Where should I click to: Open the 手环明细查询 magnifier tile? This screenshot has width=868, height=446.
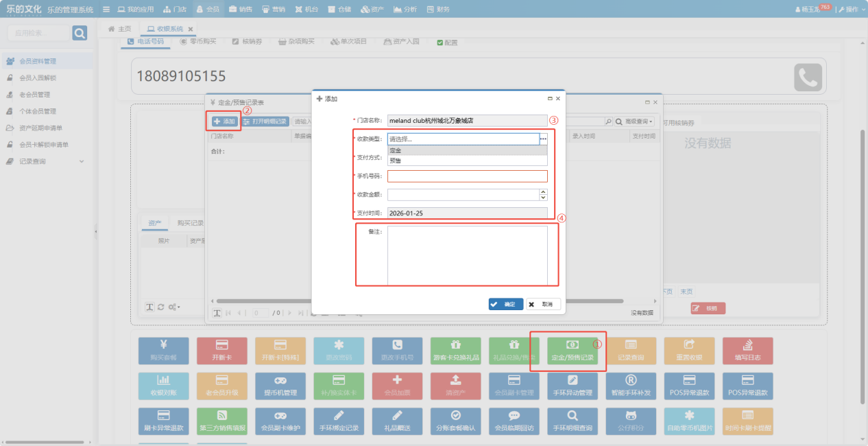572,420
